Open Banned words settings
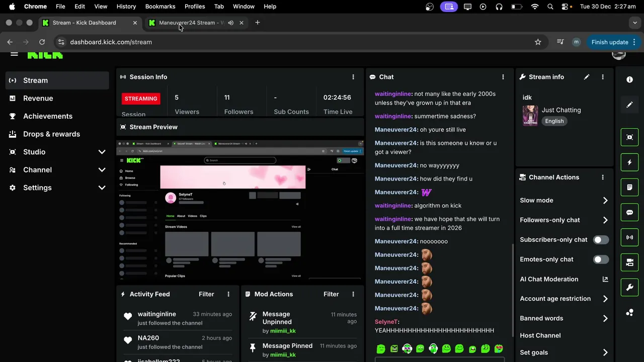Image resolution: width=644 pixels, height=362 pixels. point(564,318)
